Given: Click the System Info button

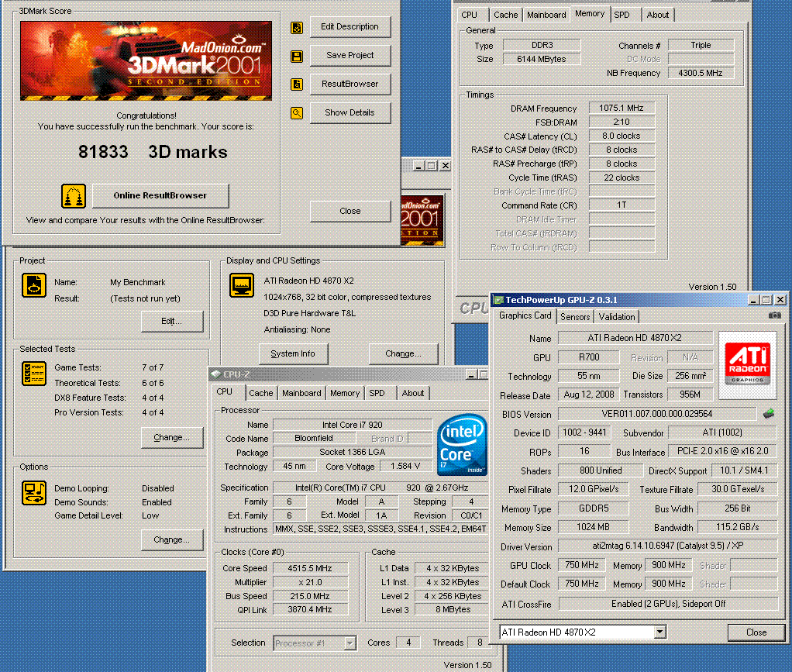Looking at the screenshot, I should tap(293, 353).
